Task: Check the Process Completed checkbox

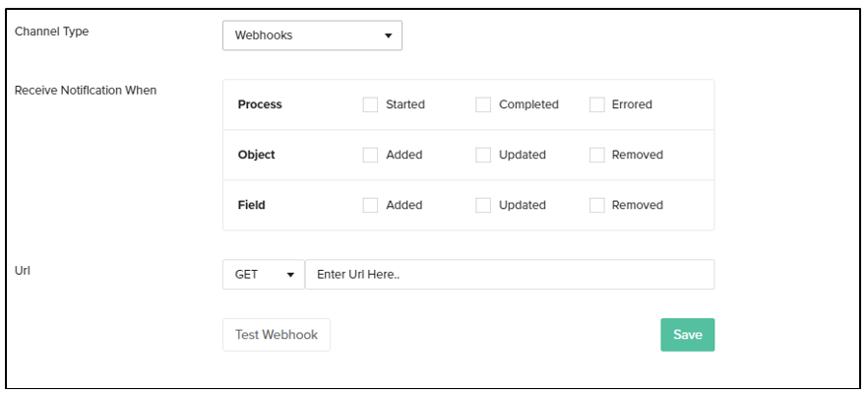Action: 483,104
